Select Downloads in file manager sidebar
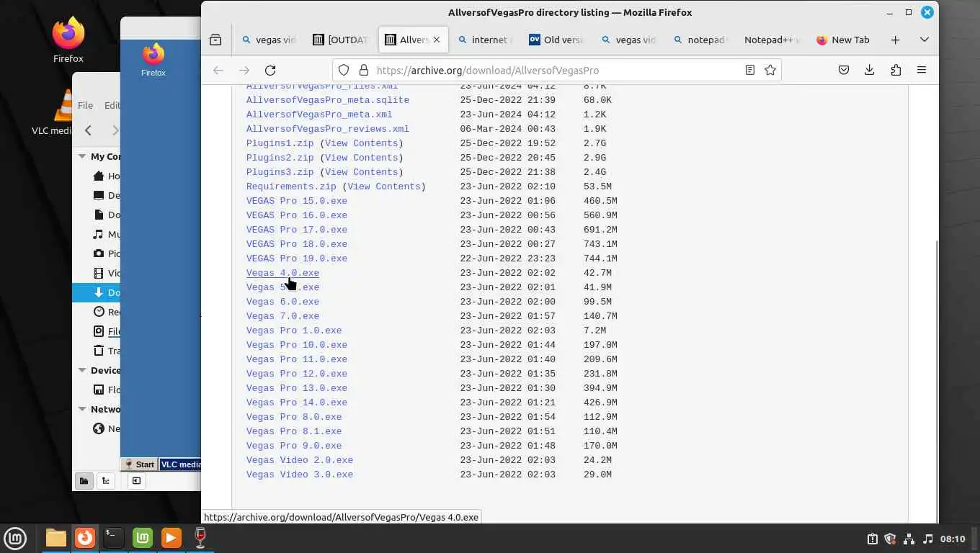This screenshot has height=553, width=980. coord(98,292)
